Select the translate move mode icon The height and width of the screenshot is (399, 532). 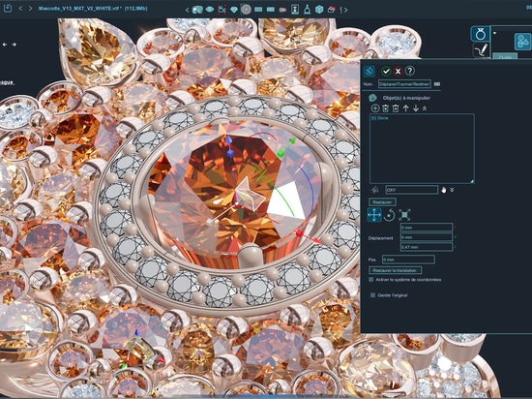[374, 215]
